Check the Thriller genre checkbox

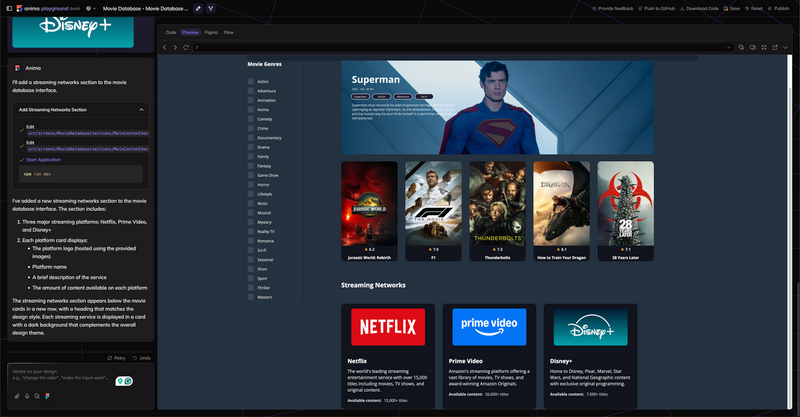pyautogui.click(x=251, y=287)
